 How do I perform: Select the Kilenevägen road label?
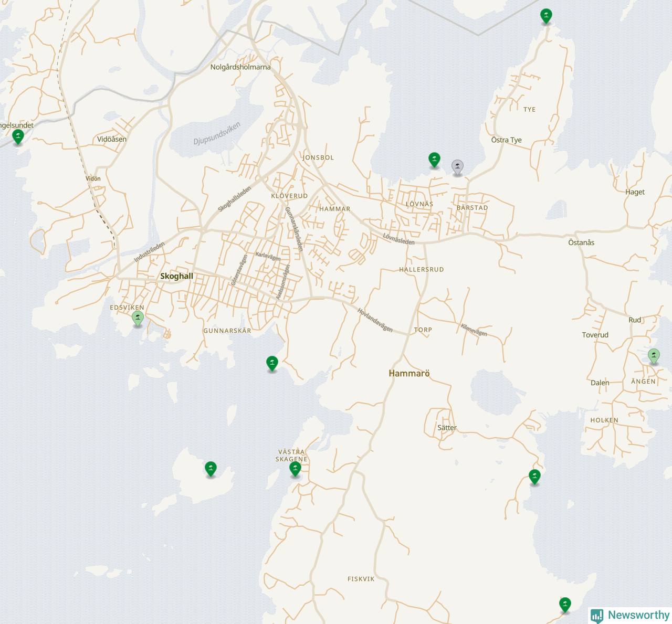pos(474,330)
